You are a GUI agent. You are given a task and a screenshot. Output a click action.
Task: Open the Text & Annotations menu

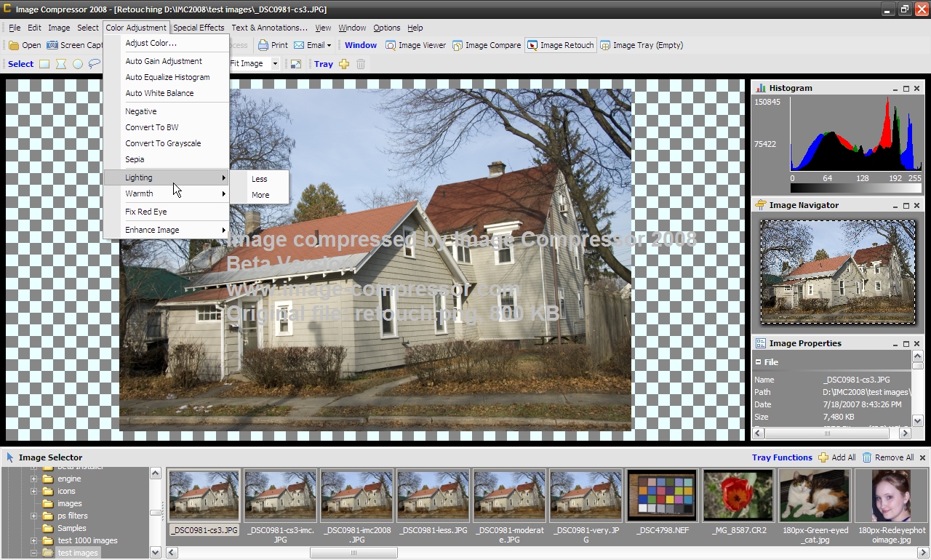[x=269, y=28]
